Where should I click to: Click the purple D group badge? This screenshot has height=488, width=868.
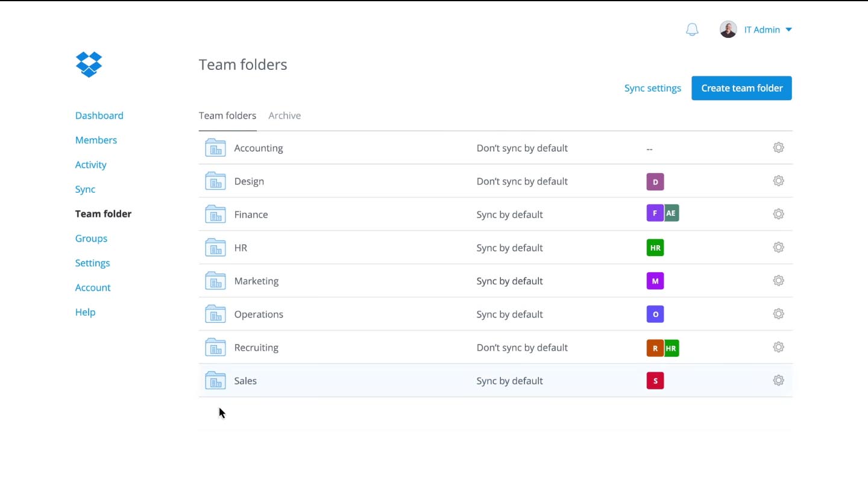click(655, 181)
